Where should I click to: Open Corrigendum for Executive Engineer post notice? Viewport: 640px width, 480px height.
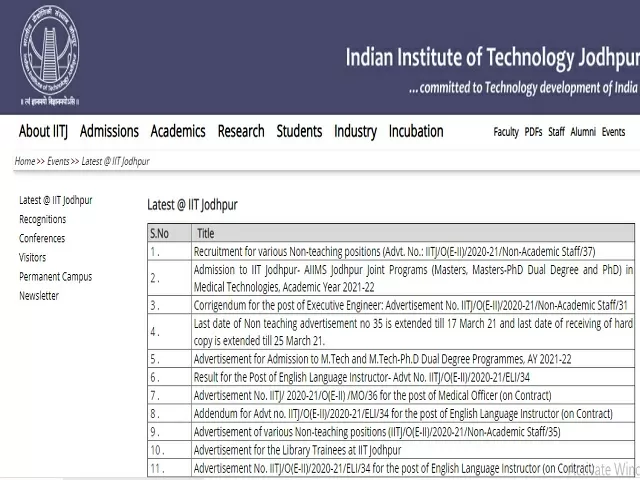(x=410, y=305)
